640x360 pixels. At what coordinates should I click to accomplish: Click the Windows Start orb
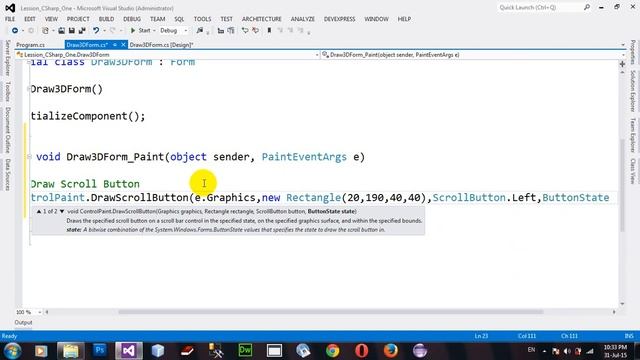[13, 351]
